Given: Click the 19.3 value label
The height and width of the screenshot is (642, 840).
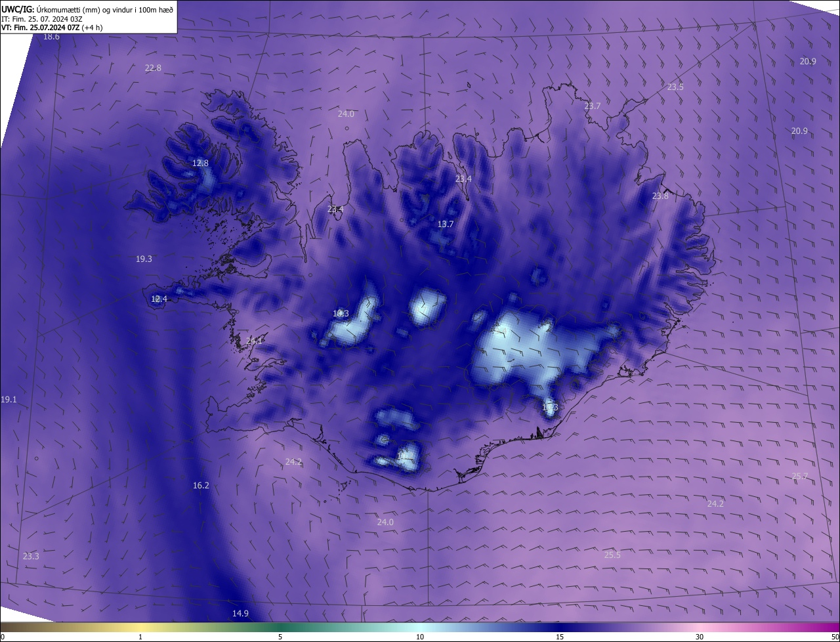Looking at the screenshot, I should point(144,259).
